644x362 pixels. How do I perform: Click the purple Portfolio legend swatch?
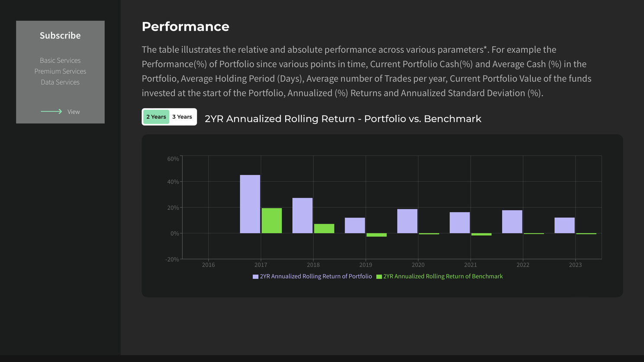255,277
